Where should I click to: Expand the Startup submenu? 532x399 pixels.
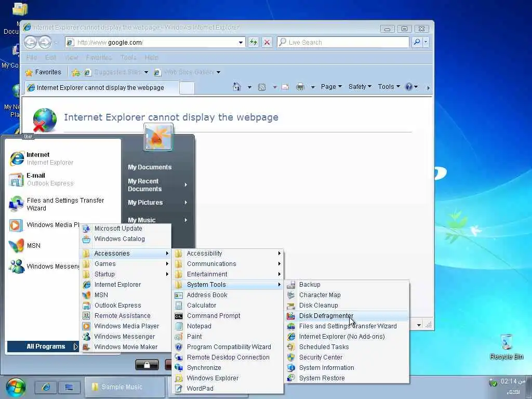click(x=126, y=274)
